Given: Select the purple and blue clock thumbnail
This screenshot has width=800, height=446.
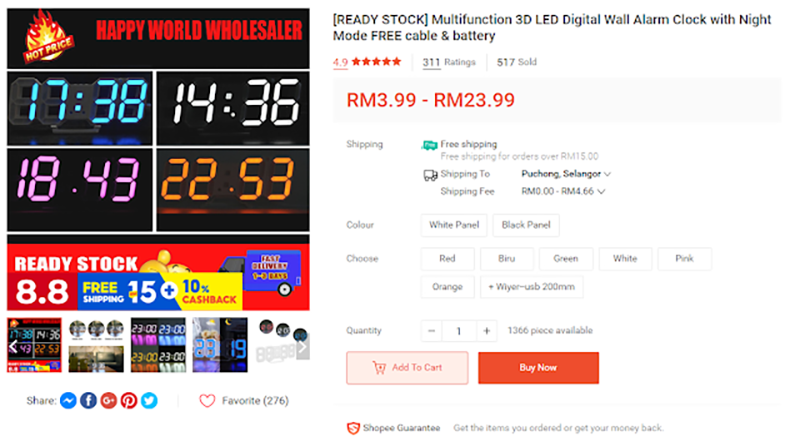Looking at the screenshot, I should tap(220, 345).
